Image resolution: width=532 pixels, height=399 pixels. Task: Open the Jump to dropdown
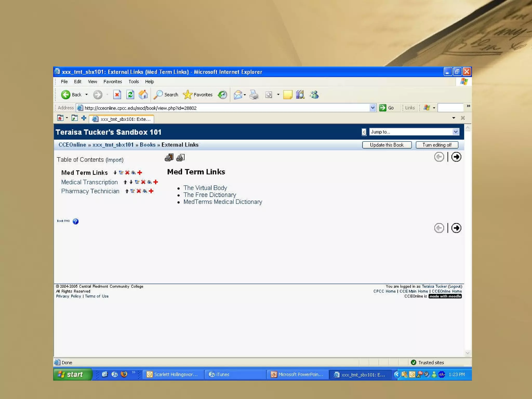pyautogui.click(x=455, y=132)
